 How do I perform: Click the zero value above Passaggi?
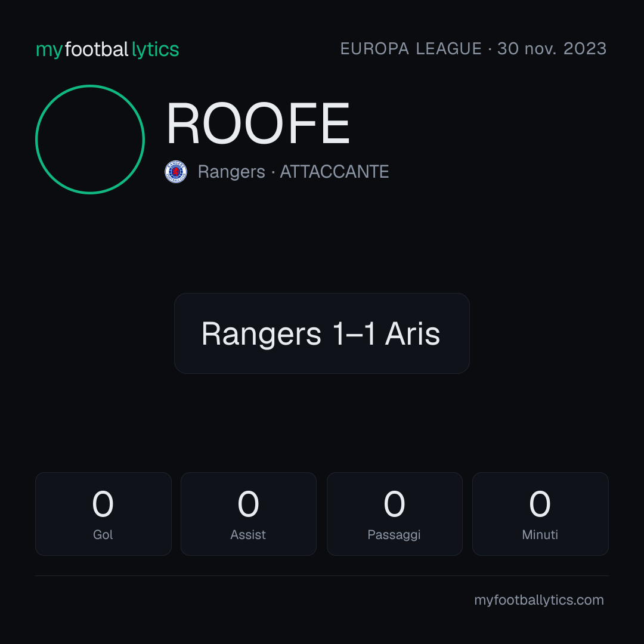[x=394, y=504]
